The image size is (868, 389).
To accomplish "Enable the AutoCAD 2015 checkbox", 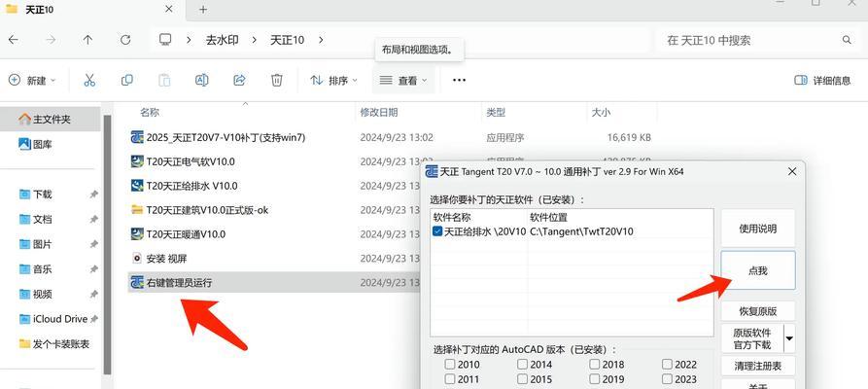I will click(x=523, y=379).
